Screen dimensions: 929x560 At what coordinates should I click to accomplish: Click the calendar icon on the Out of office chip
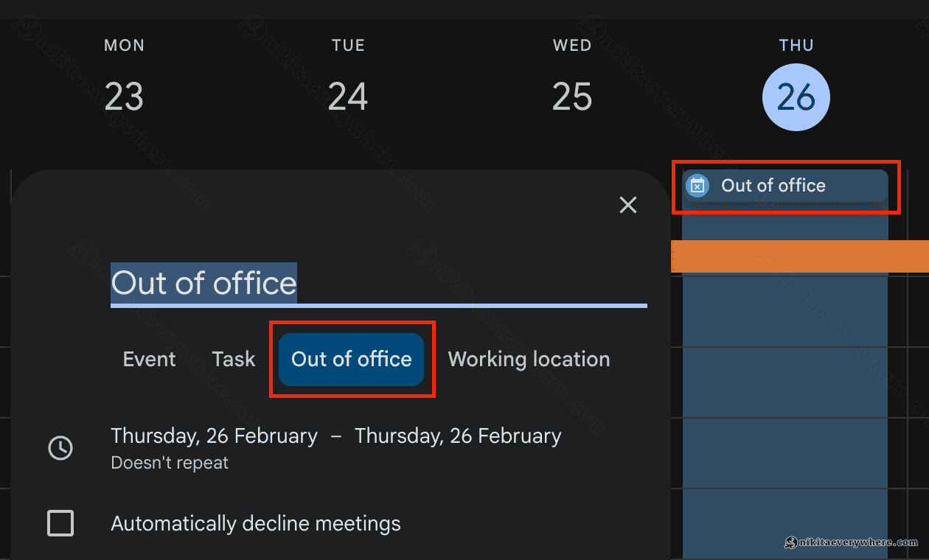tap(697, 186)
